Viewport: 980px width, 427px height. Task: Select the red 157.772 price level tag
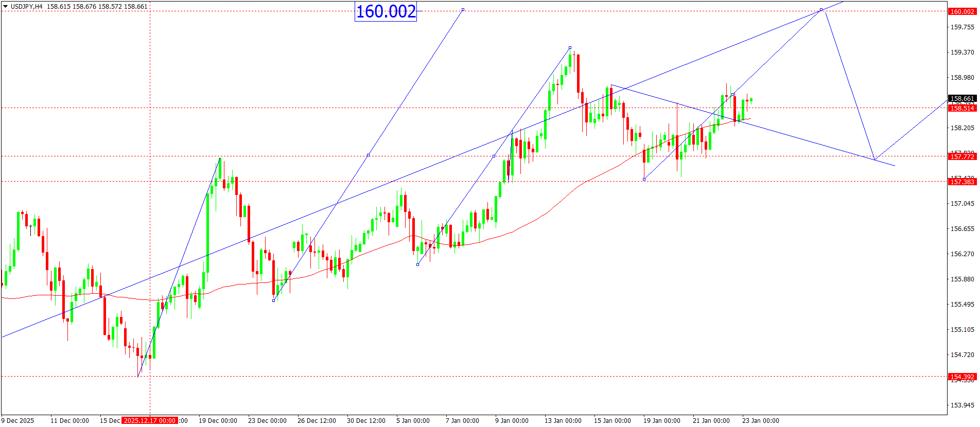coord(961,156)
